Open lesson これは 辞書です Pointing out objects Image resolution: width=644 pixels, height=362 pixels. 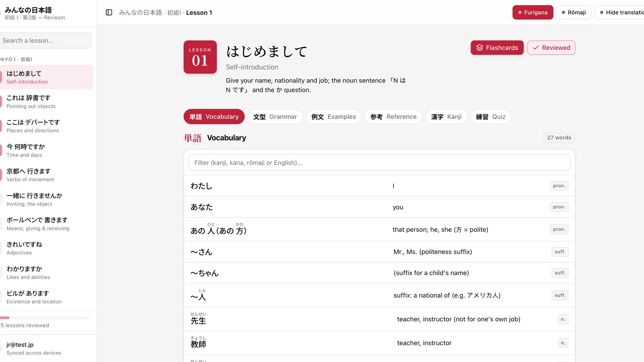pyautogui.click(x=47, y=102)
